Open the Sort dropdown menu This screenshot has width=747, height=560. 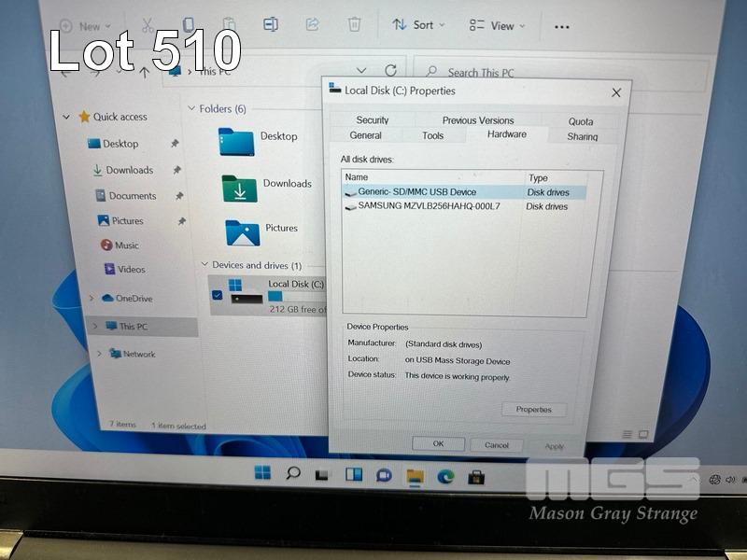click(x=418, y=25)
